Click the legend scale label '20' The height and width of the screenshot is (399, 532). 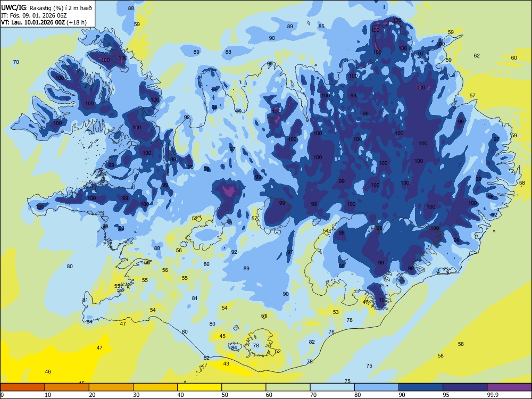[92, 395]
